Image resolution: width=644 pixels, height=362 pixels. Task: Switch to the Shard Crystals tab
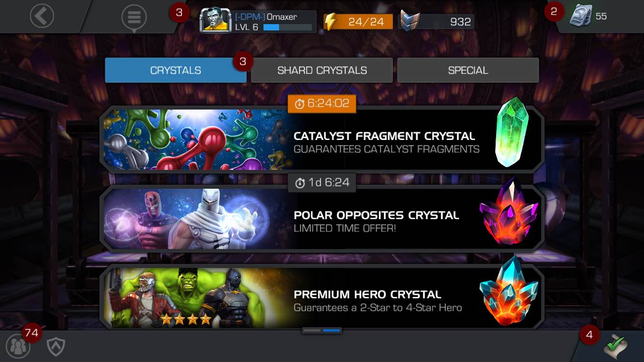[322, 70]
